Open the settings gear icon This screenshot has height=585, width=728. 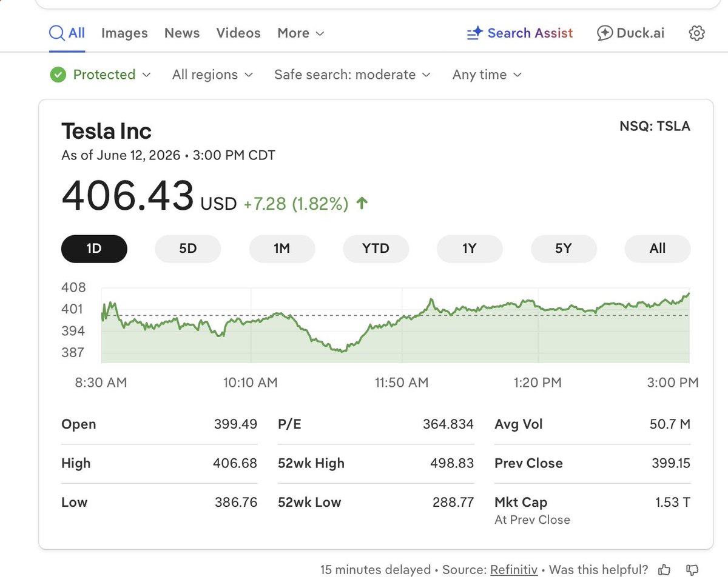point(697,33)
